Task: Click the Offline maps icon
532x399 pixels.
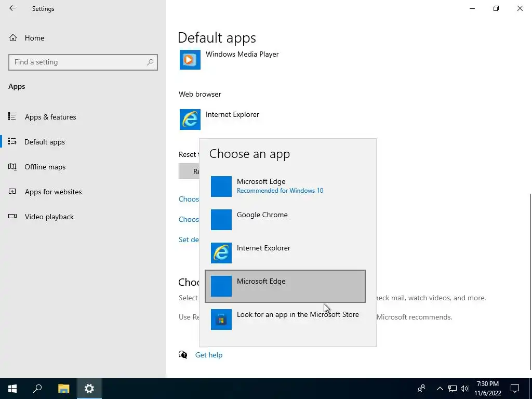Action: pyautogui.click(x=12, y=167)
